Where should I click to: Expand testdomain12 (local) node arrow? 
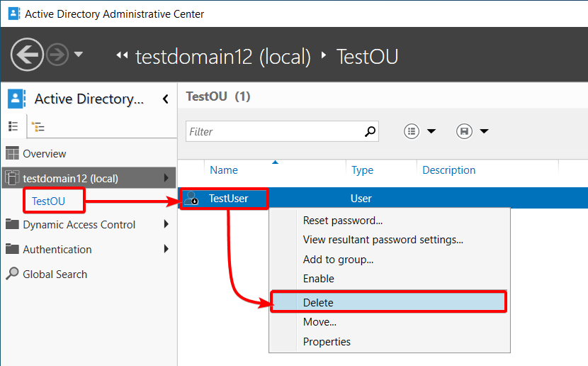pos(166,178)
